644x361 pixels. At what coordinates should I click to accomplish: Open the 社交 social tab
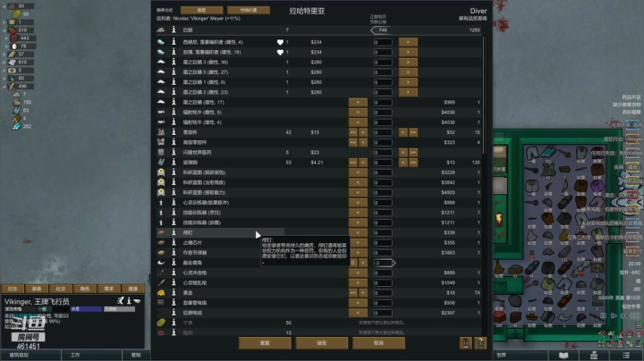point(61,289)
